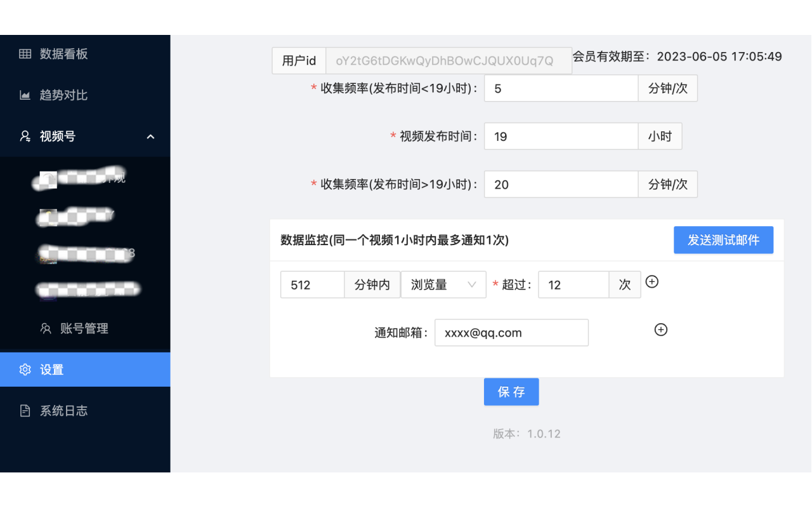
Task: Open the 浏览量 metric dropdown
Action: tap(443, 284)
